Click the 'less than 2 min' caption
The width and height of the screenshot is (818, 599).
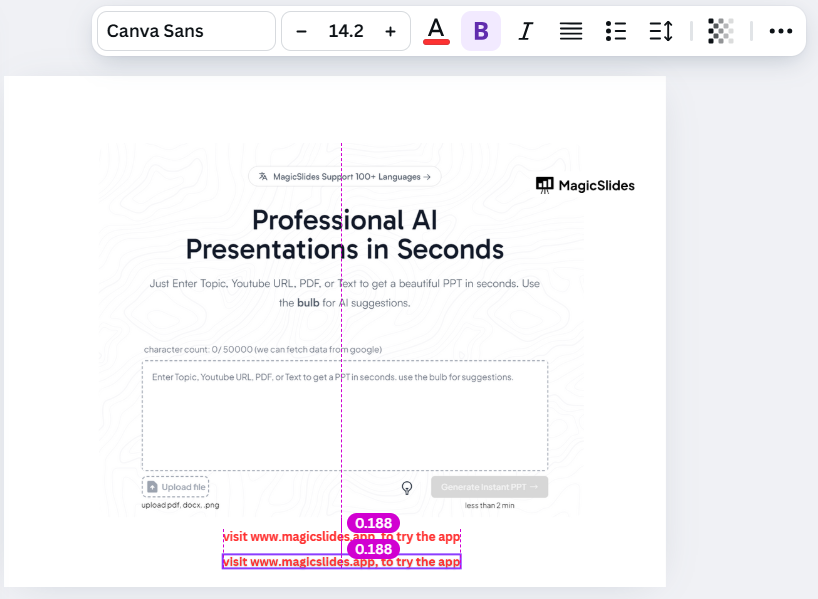489,505
